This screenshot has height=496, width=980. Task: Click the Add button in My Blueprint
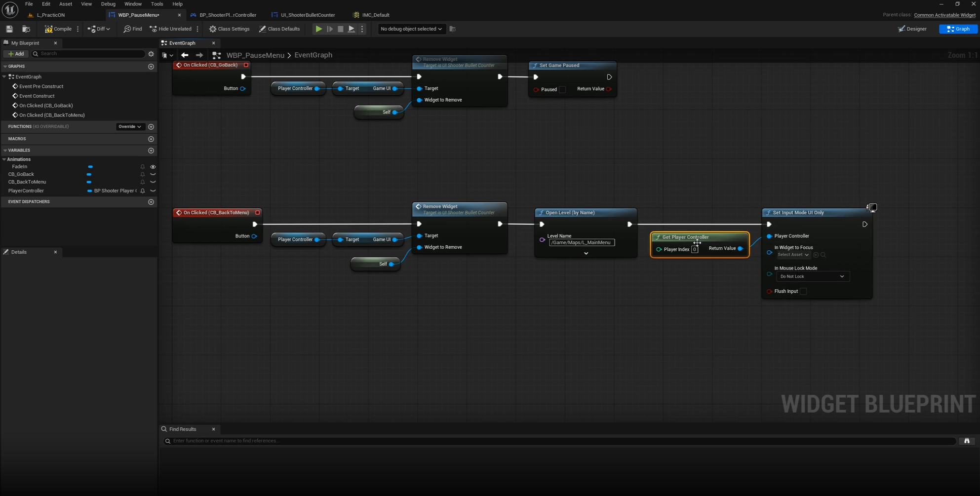pyautogui.click(x=16, y=54)
